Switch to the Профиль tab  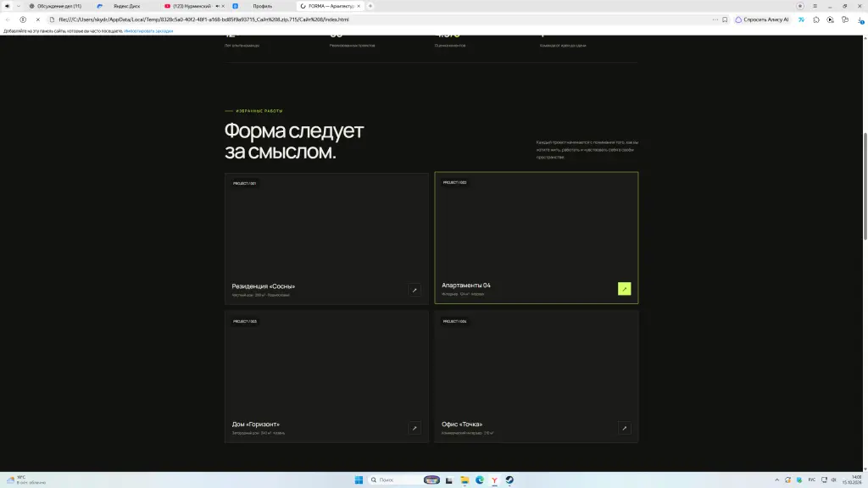tap(263, 6)
